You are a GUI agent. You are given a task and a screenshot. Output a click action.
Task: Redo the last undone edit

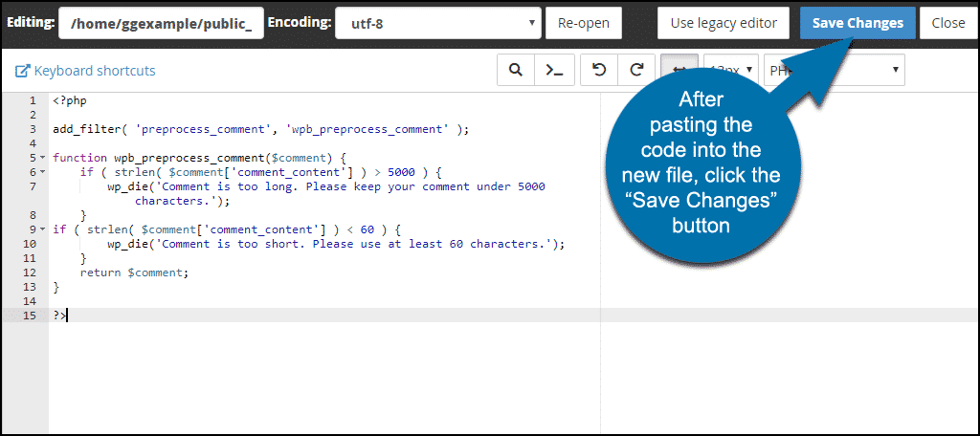point(635,70)
